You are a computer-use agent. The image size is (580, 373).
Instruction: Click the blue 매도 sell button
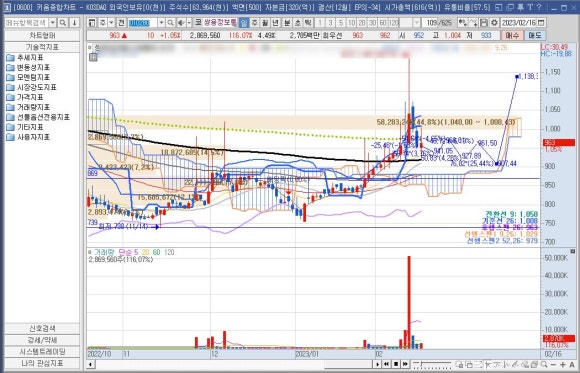tap(535, 35)
